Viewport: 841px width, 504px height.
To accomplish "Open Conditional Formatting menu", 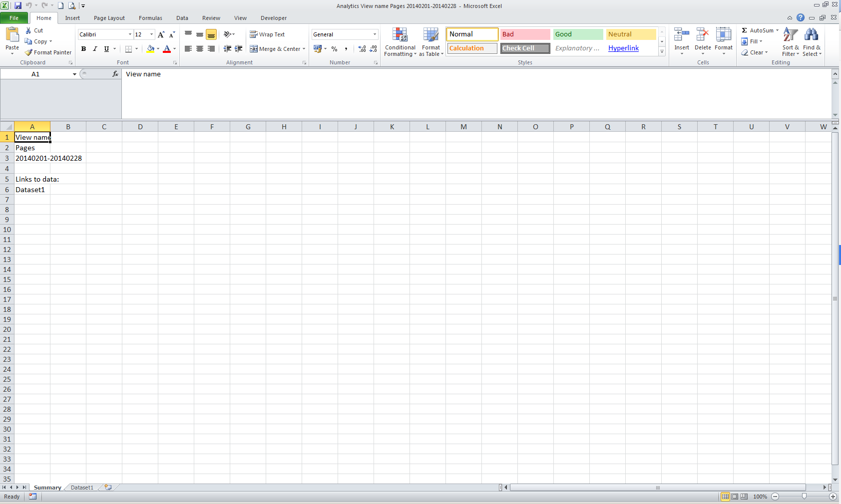I will pyautogui.click(x=400, y=42).
